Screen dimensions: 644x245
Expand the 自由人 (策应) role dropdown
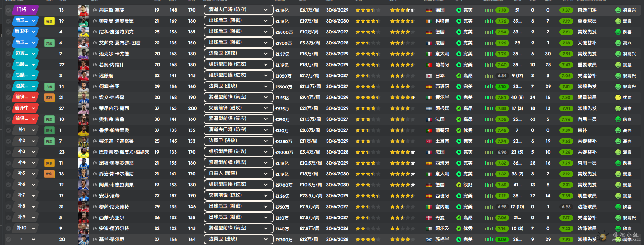[238, 174]
